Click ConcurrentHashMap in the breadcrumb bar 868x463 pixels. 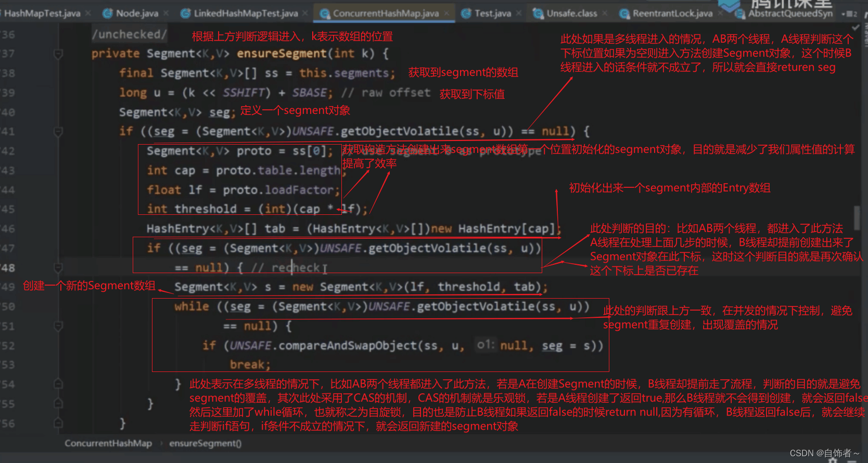108,443
